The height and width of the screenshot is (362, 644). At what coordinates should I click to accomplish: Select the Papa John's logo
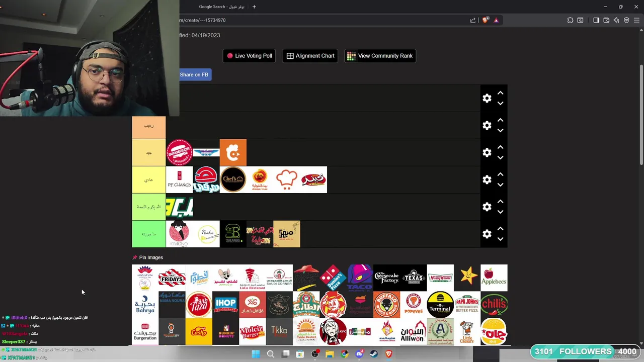[467, 305]
